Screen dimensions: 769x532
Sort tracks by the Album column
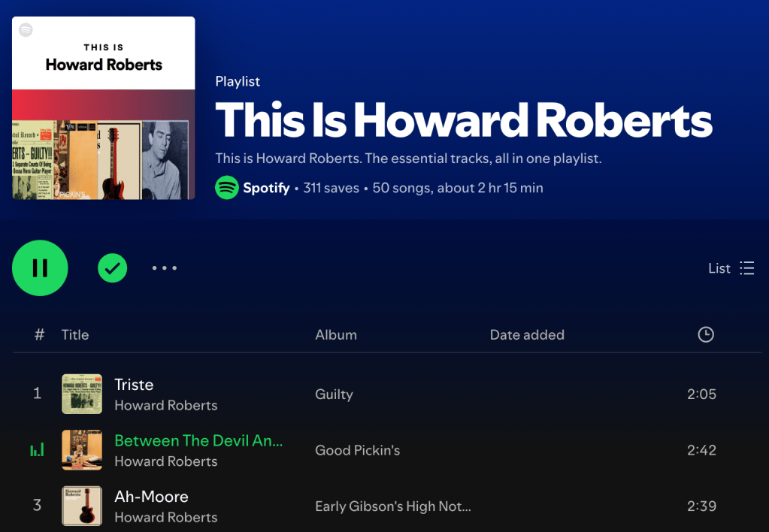click(x=336, y=335)
